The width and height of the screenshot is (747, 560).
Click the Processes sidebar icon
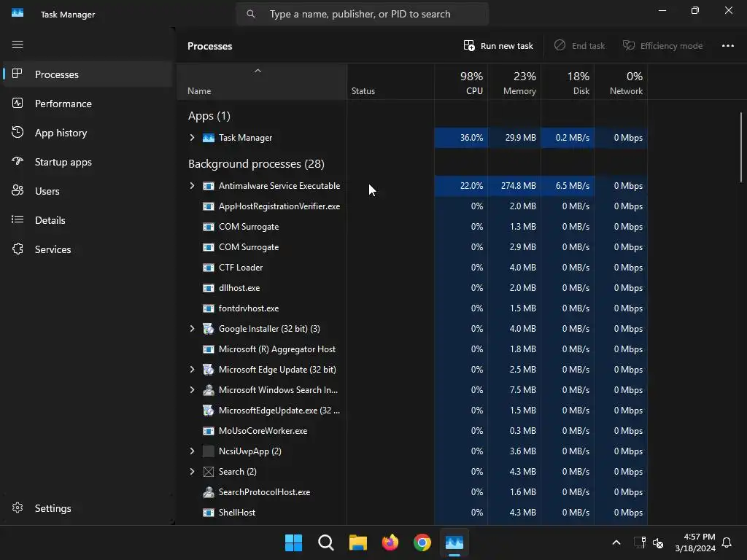18,74
